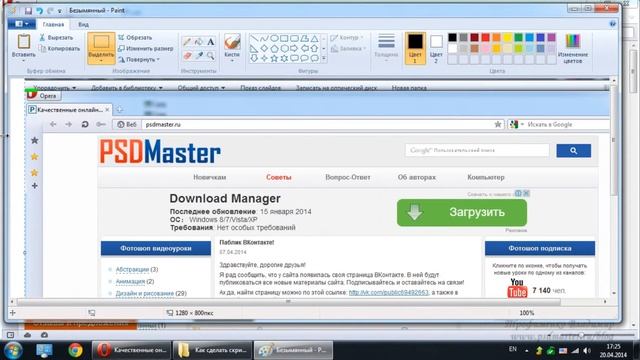The width and height of the screenshot is (640, 360).
Task: Choose the cloud callout shape
Action: (314, 58)
